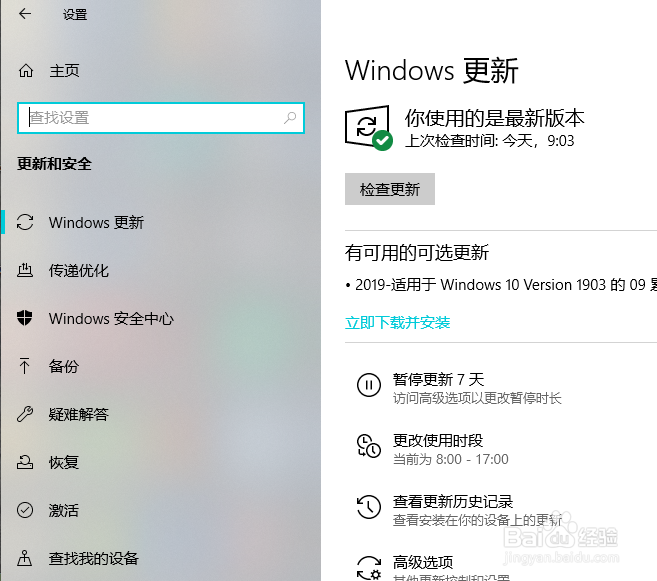The width and height of the screenshot is (657, 581).
Task: Click the shield icon for Windows 安全中心
Action: click(25, 318)
